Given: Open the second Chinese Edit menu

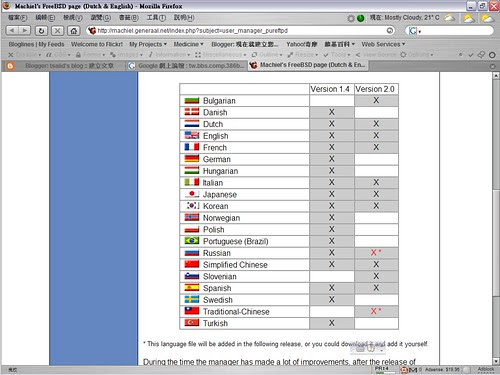Looking at the screenshot, I should point(45,18).
